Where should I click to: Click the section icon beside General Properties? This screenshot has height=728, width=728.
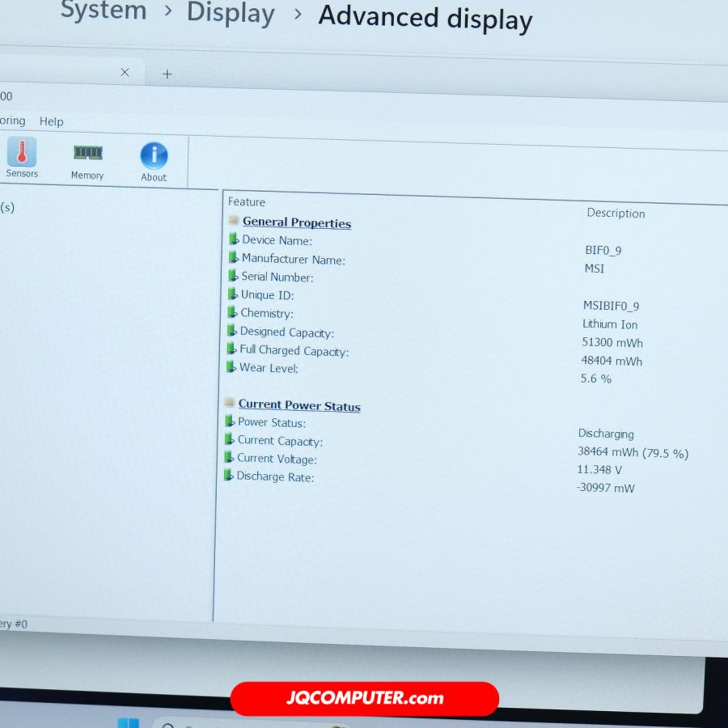pos(234,220)
